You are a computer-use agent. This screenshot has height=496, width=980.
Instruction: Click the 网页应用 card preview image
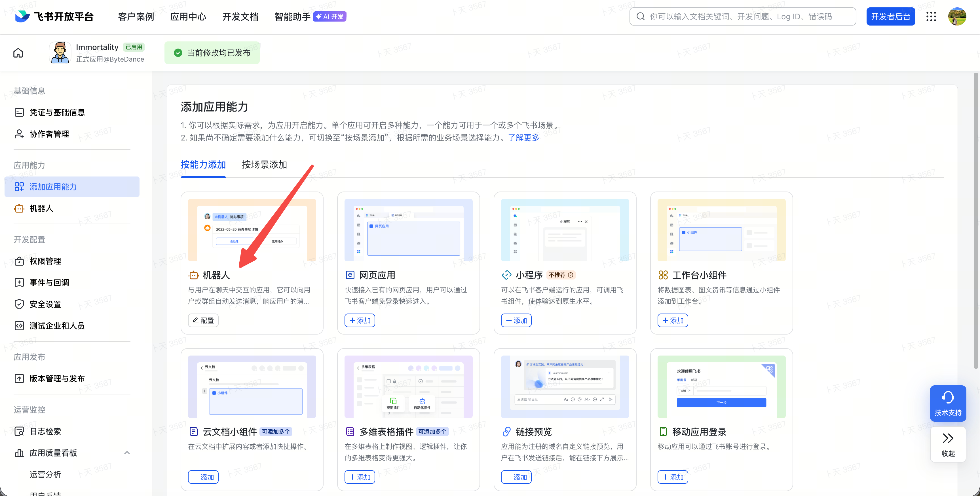tap(409, 230)
